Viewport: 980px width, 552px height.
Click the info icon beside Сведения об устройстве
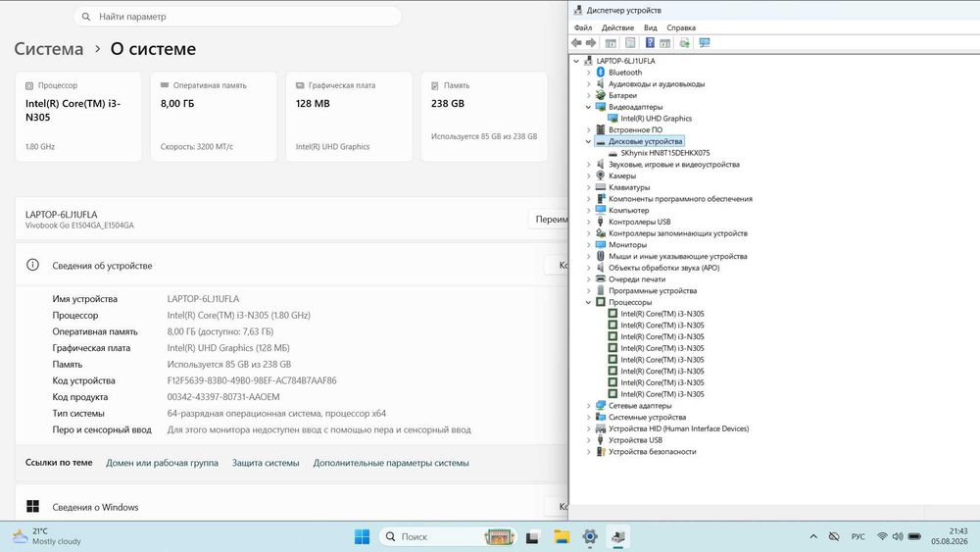32,265
